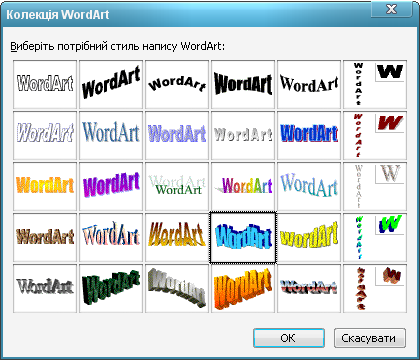Pick the gray metallic blurred WordArt style
420x360 pixels.
[45, 288]
